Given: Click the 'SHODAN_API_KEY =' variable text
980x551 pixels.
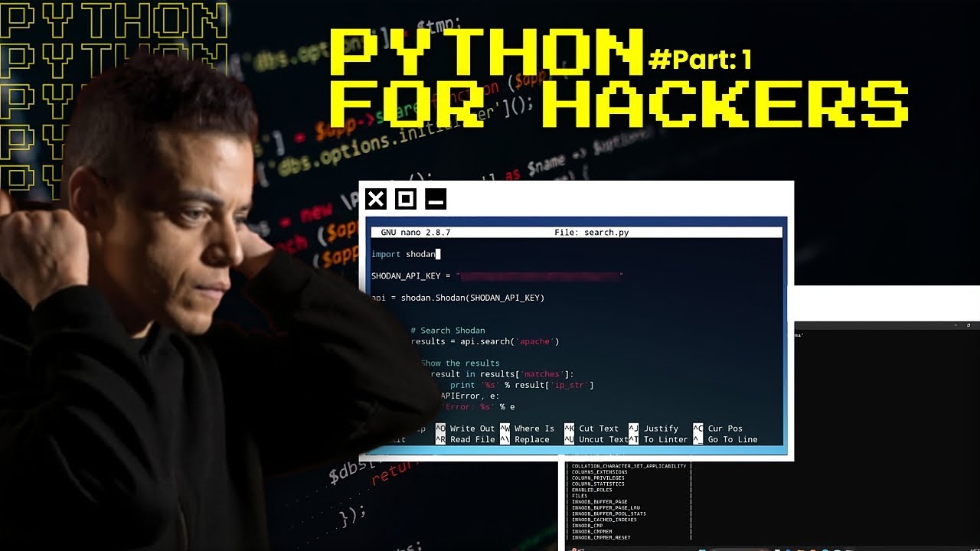Looking at the screenshot, I should click(411, 275).
